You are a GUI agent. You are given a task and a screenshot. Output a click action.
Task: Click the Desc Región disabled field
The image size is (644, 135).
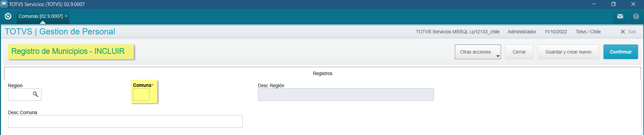(345, 95)
